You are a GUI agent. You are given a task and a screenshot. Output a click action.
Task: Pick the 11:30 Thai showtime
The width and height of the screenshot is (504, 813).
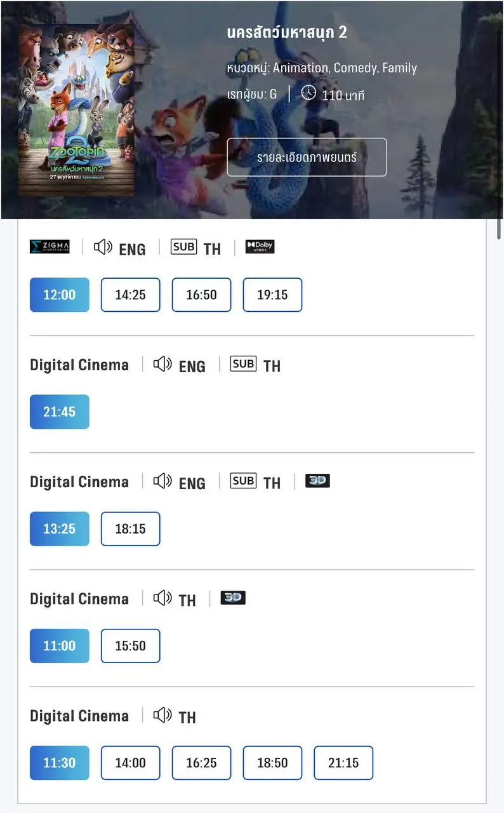click(x=60, y=763)
